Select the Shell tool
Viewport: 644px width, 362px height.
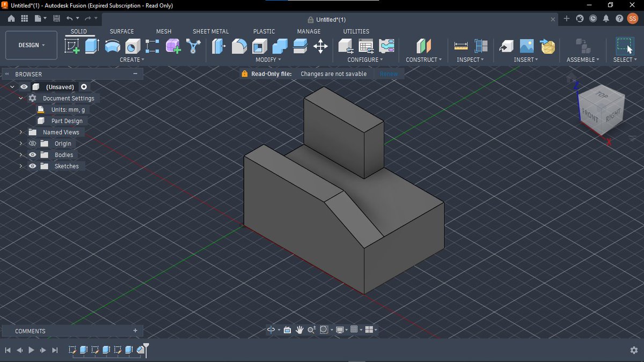point(259,46)
